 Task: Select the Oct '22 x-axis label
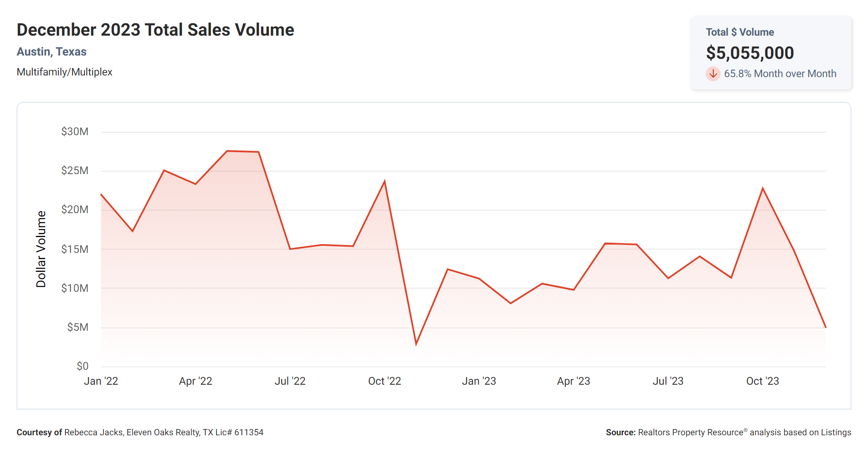(x=384, y=381)
